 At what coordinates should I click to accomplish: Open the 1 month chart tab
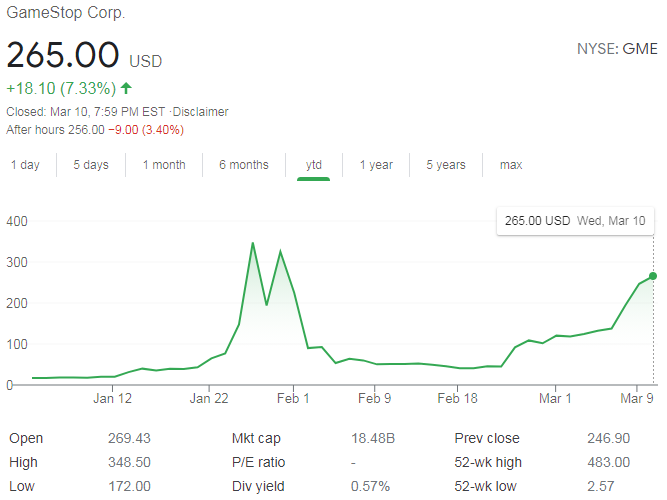pyautogui.click(x=164, y=165)
